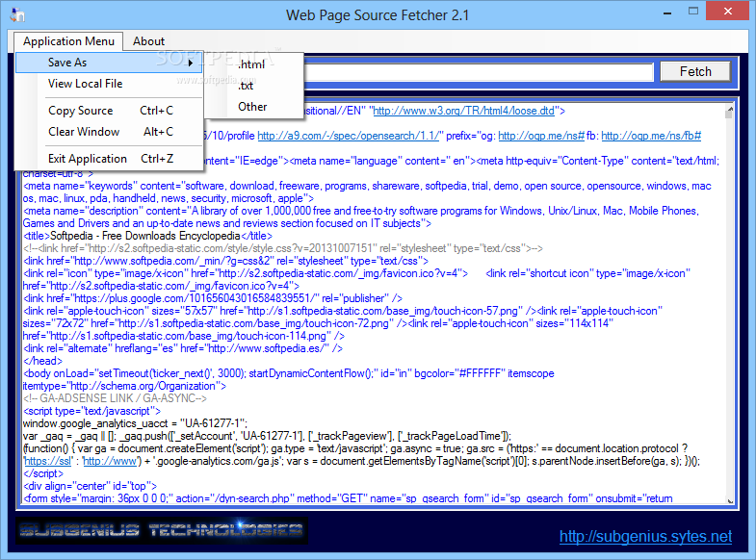This screenshot has height=560, width=756.
Task: Select Clear Window menu item
Action: pyautogui.click(x=111, y=132)
